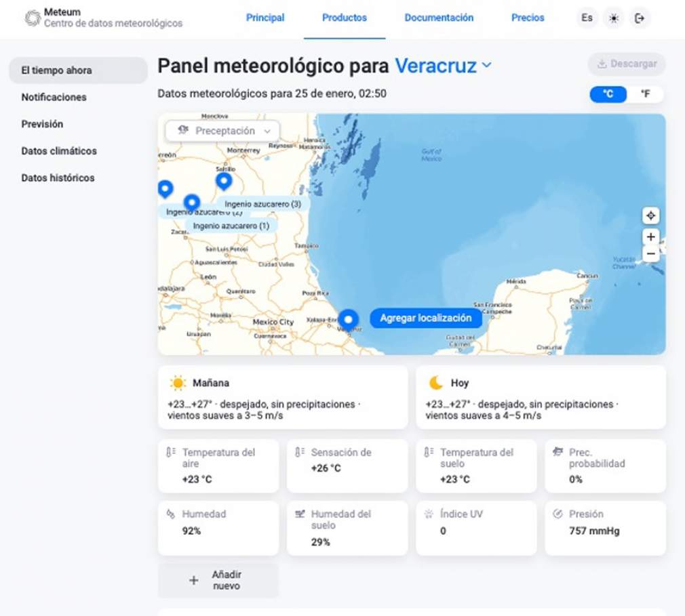This screenshot has height=616, width=685.
Task: Switch temperature units to °F
Action: point(645,94)
